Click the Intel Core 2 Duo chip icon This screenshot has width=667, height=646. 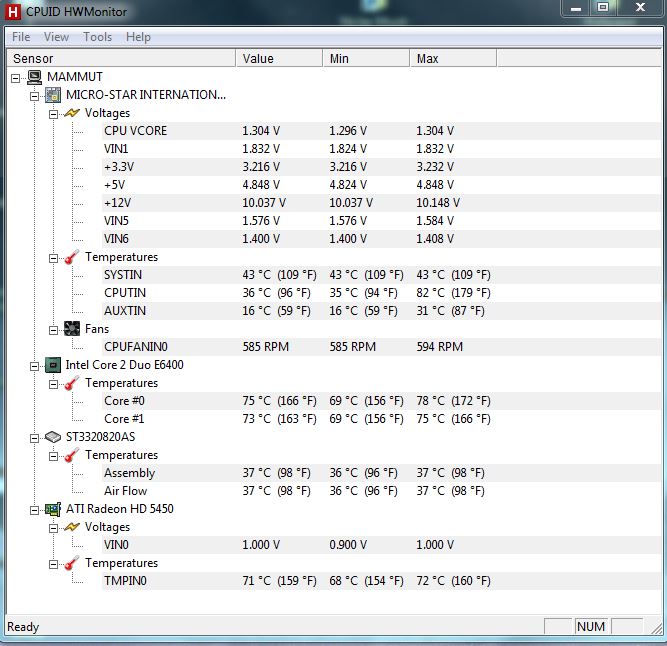pos(53,365)
